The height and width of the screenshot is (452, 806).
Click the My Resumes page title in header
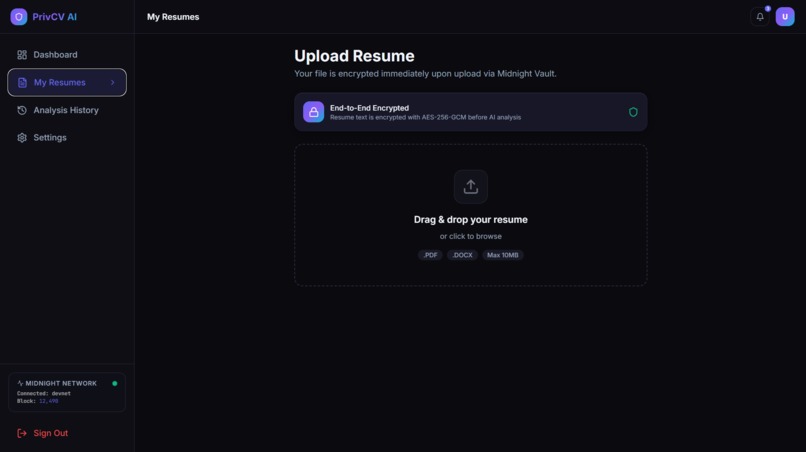[173, 17]
